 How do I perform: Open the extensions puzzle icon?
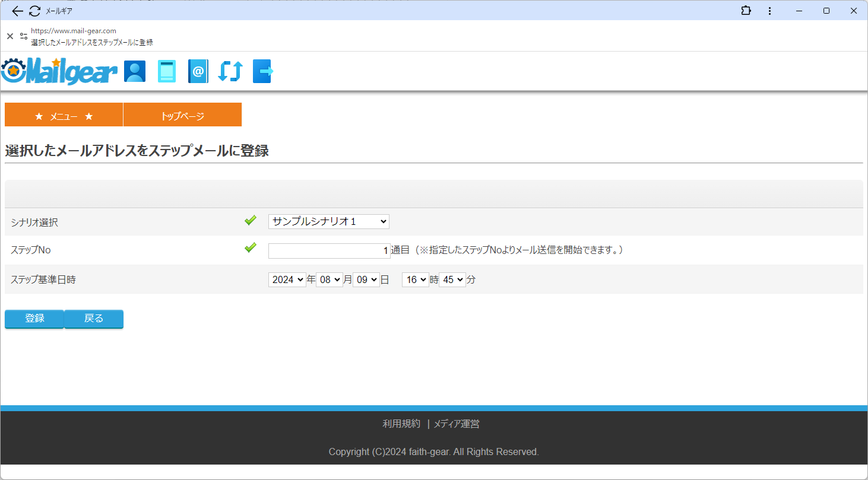coord(746,11)
